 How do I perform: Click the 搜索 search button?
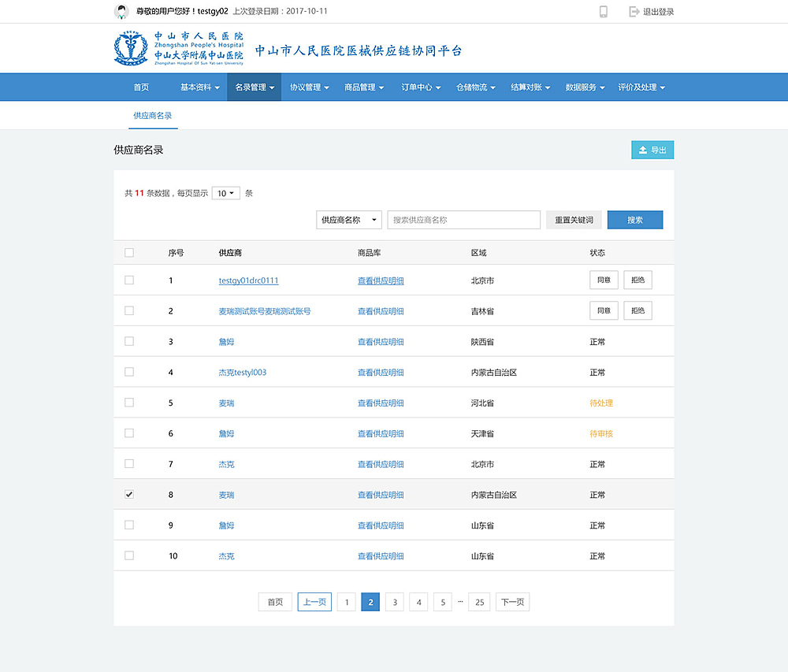(x=635, y=220)
